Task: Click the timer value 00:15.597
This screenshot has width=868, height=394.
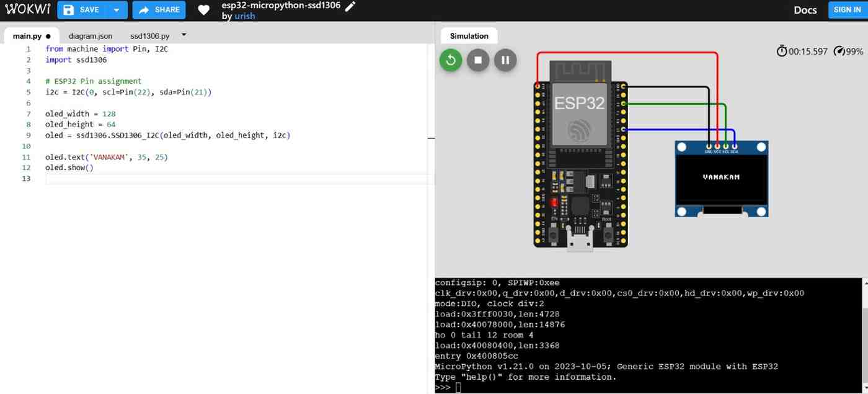Action: (808, 51)
